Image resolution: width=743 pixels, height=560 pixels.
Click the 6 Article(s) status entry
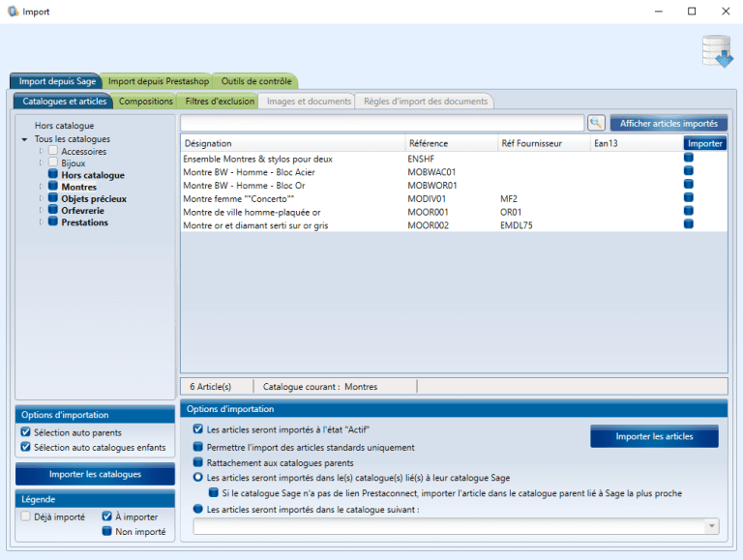(210, 387)
